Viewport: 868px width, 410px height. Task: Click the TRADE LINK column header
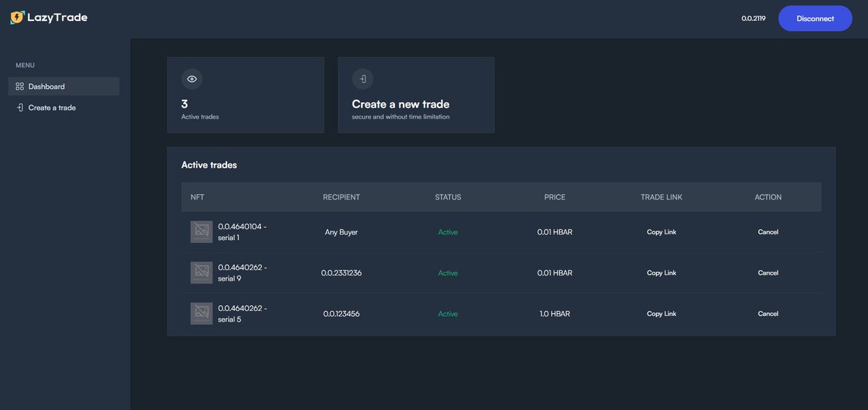point(661,197)
